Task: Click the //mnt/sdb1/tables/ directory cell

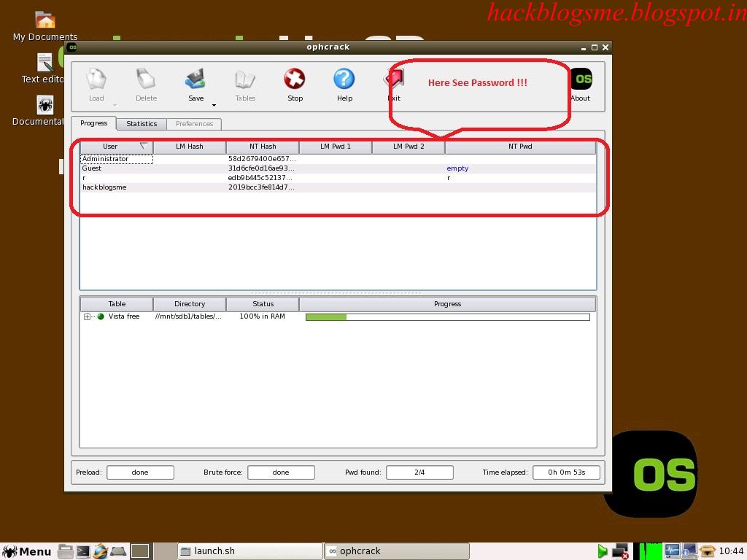Action: click(188, 316)
